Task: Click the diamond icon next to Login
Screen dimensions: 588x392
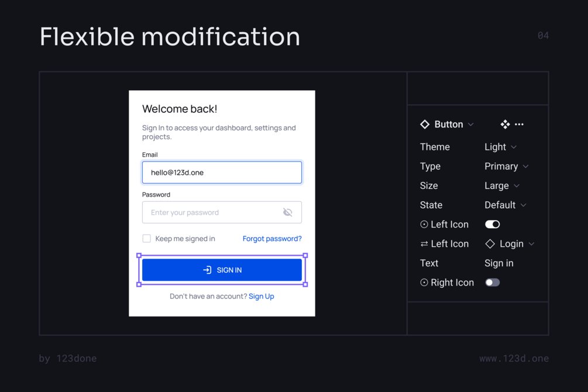Action: pos(490,244)
